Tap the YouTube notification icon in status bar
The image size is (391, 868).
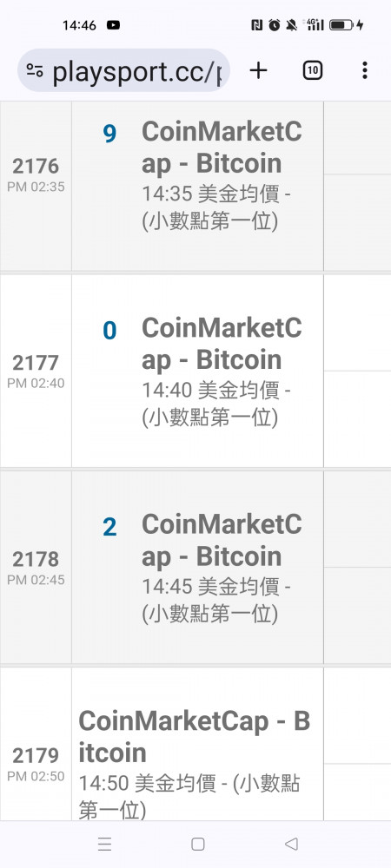coord(113,25)
